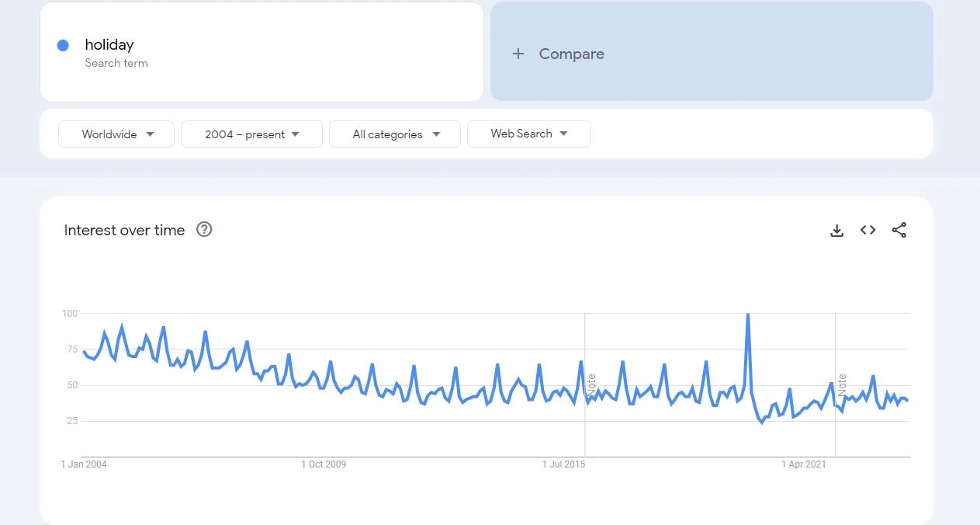980x525 pixels.
Task: Click the Search term label under holiday
Action: point(116,63)
